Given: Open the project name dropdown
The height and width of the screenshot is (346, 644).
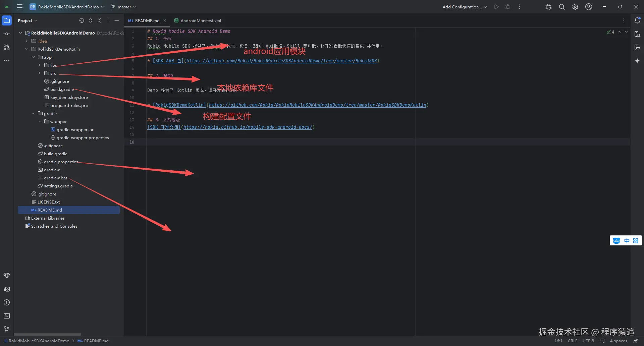Looking at the screenshot, I should coord(67,7).
